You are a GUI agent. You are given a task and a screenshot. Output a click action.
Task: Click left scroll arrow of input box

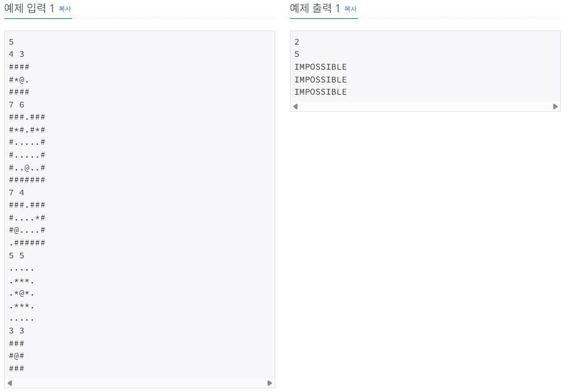tap(10, 383)
